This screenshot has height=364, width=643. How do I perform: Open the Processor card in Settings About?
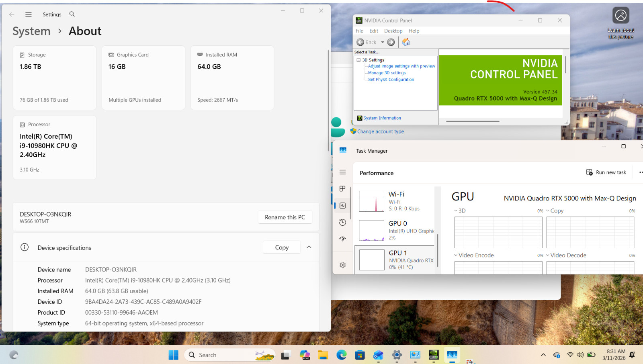click(55, 147)
